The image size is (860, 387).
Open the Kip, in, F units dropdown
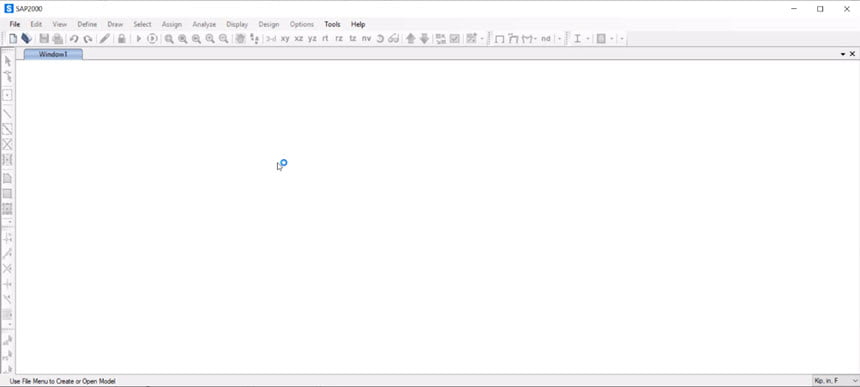(x=835, y=380)
